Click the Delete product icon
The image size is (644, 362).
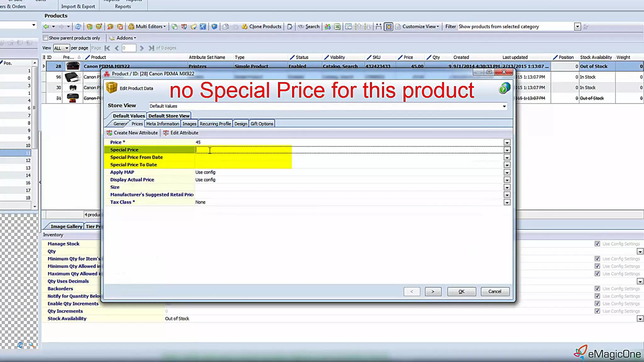click(120, 27)
